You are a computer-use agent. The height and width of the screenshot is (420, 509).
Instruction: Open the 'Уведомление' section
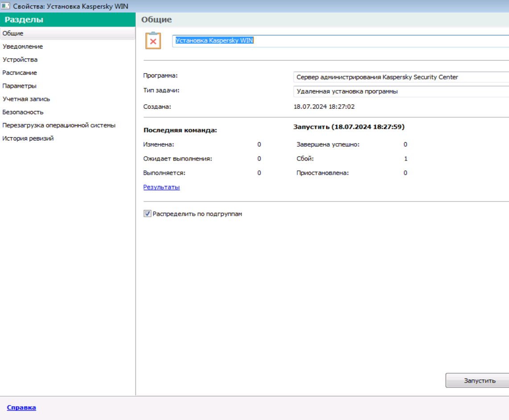tap(23, 46)
